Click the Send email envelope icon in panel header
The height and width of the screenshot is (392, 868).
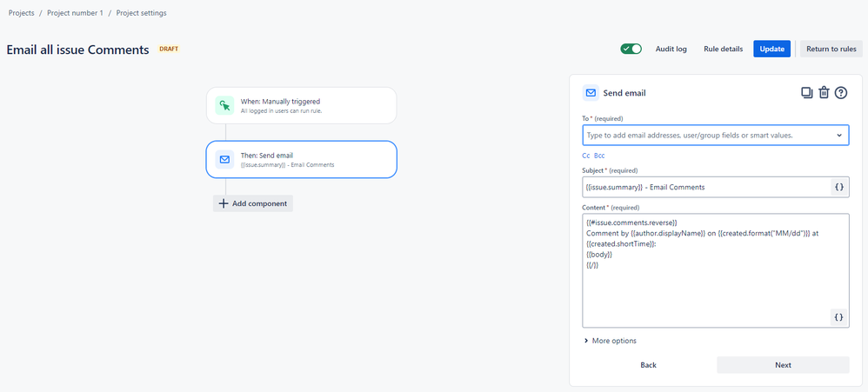point(591,93)
